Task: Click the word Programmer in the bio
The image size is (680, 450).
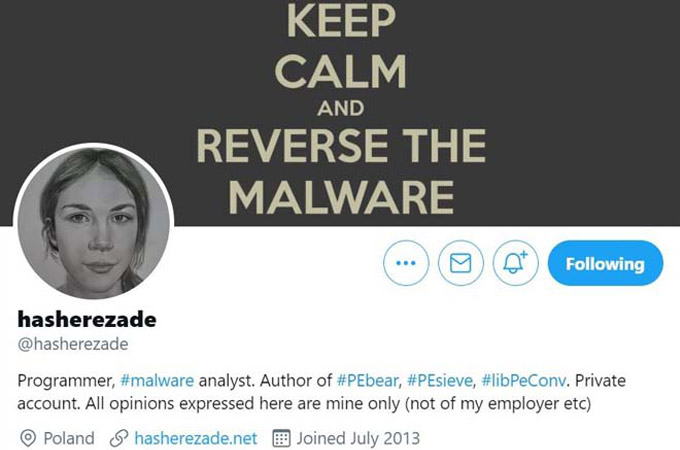Action: tap(66, 381)
